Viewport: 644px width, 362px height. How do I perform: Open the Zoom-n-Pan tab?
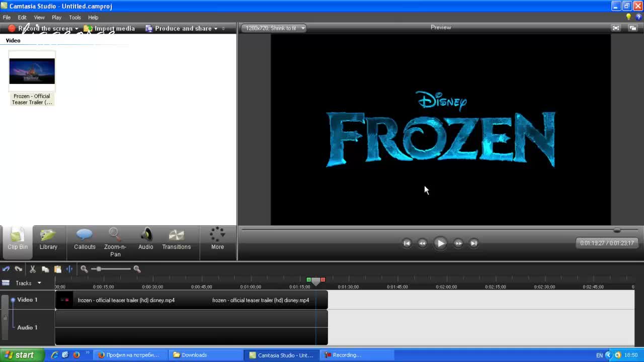pos(115,242)
